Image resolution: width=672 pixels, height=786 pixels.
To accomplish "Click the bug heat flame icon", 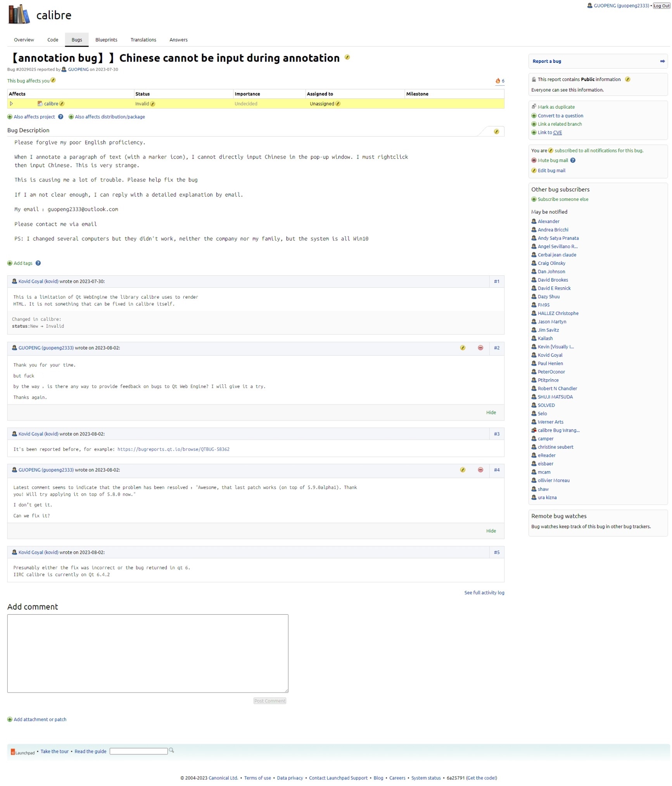I will (498, 81).
